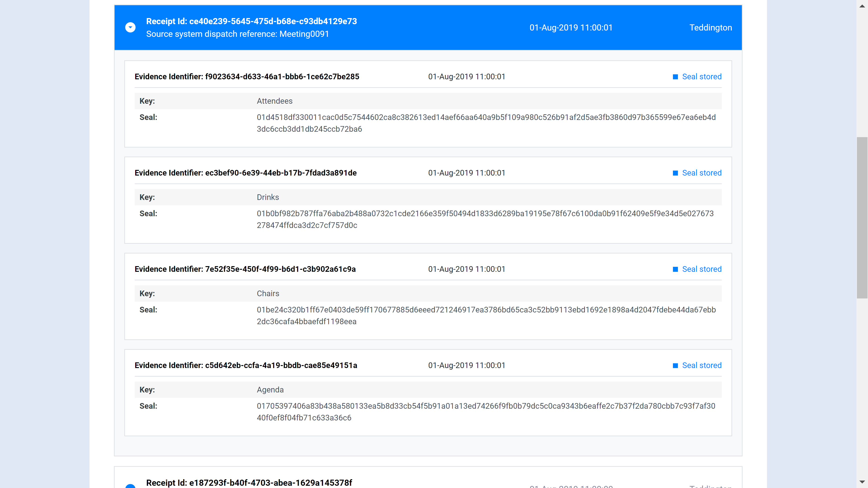
Task: Click Seal stored link for Agenda evidence
Action: click(702, 365)
